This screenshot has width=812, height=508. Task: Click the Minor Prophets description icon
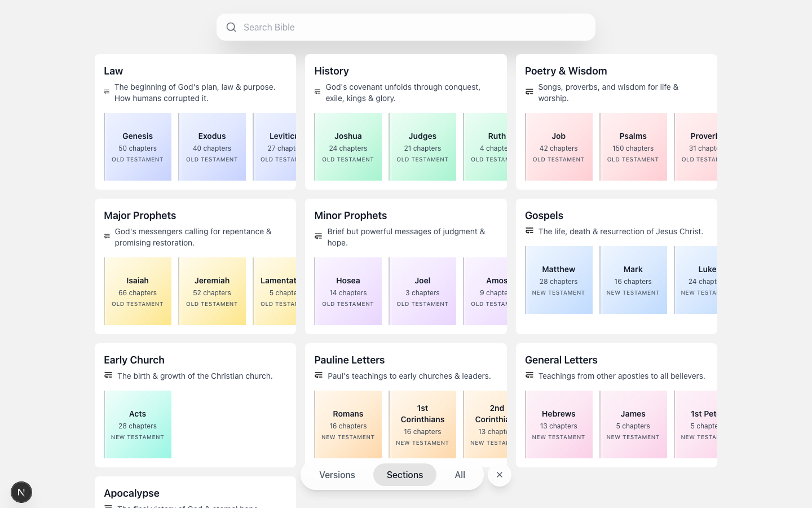(318, 237)
